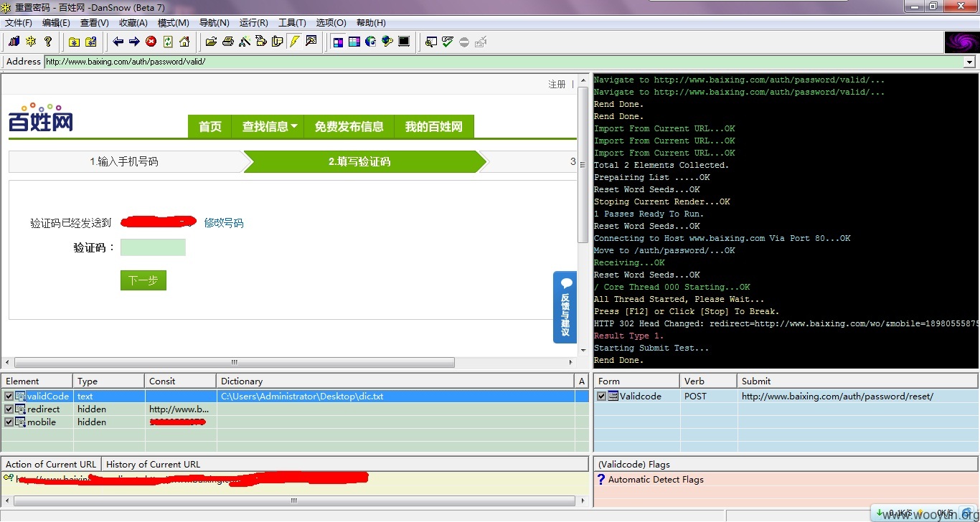Viewport: 980px width, 522px height.
Task: Click the striped table layout icon
Action: 354,42
